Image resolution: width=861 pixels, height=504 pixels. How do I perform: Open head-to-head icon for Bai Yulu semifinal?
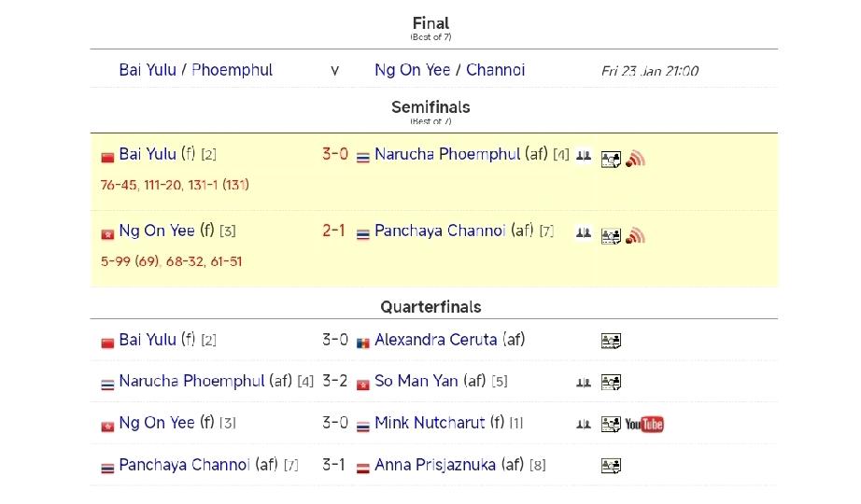583,156
